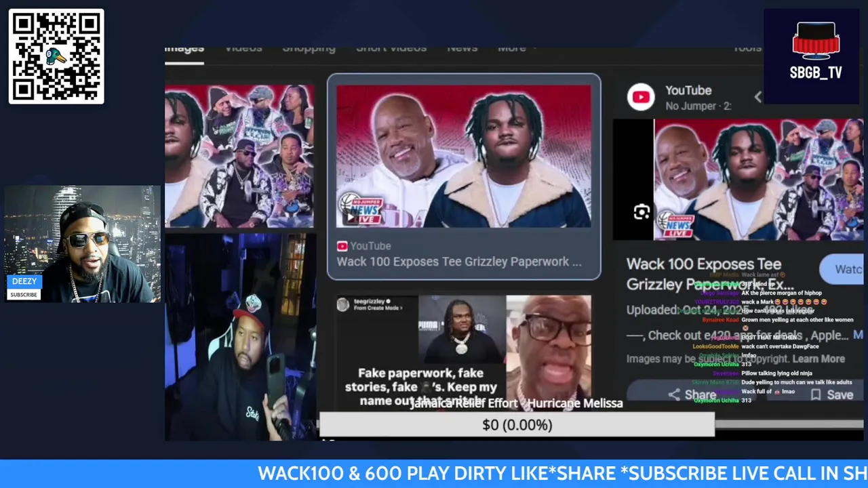868x488 pixels.
Task: Click the teegrizzley profile avatar icon
Action: pyautogui.click(x=343, y=305)
